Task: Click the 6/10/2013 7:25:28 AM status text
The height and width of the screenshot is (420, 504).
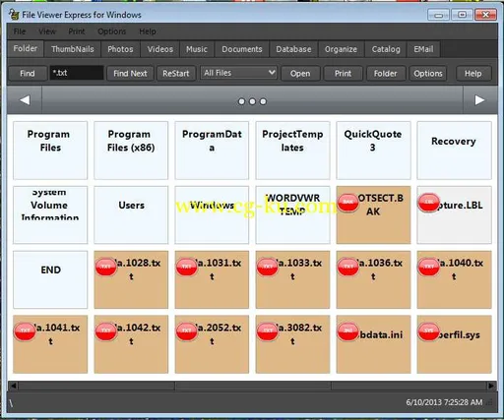Action: pos(444,402)
